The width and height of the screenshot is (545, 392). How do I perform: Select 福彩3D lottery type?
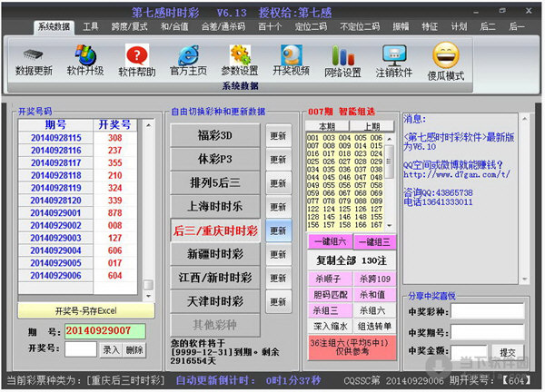[214, 135]
